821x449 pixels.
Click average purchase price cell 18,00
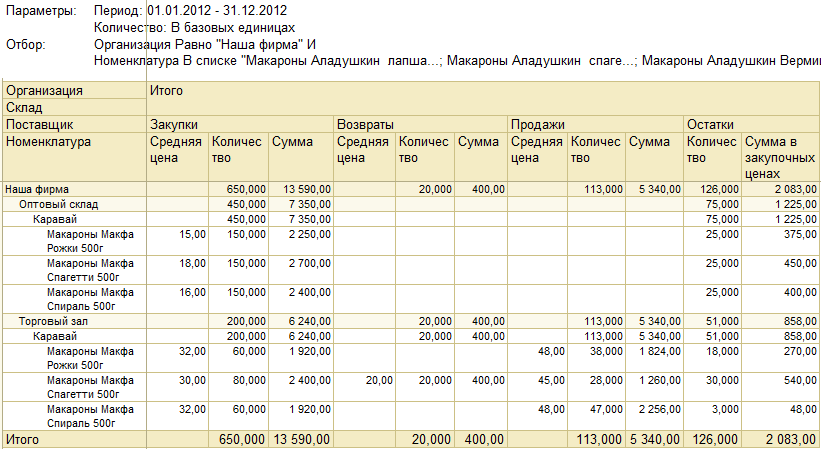click(x=178, y=270)
